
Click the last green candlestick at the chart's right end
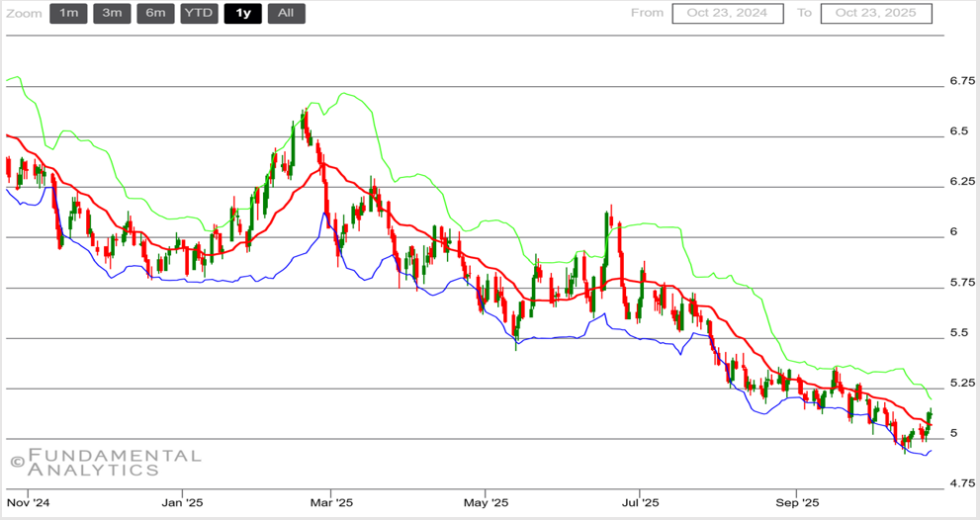pos(930,415)
